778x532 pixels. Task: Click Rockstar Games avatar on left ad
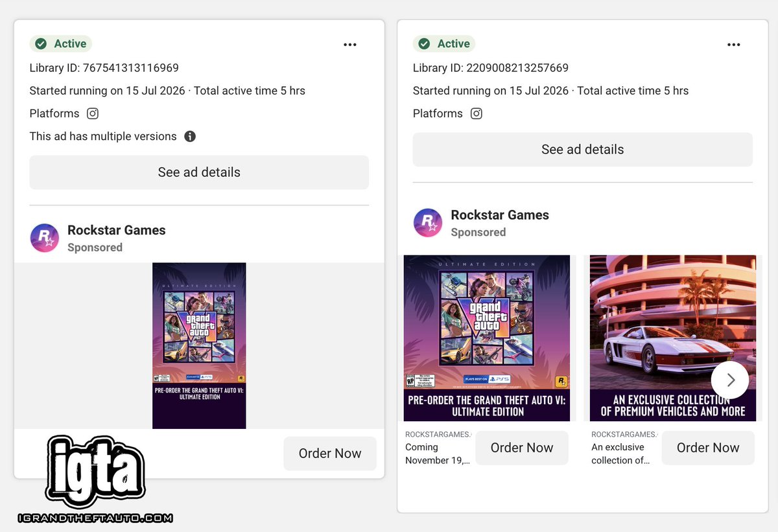pyautogui.click(x=45, y=238)
